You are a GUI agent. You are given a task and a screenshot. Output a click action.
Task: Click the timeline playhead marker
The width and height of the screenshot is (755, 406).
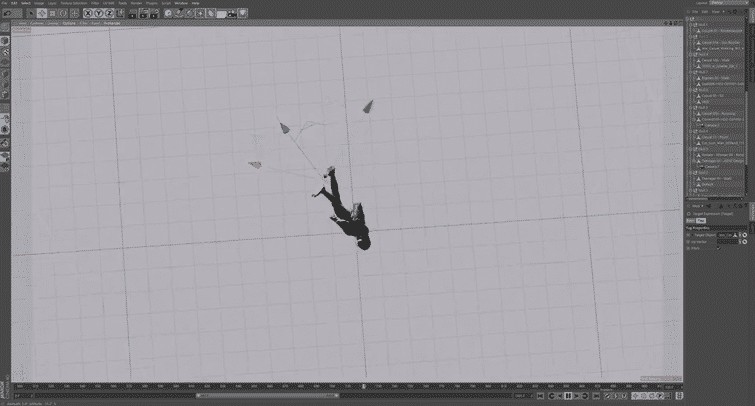(364, 386)
